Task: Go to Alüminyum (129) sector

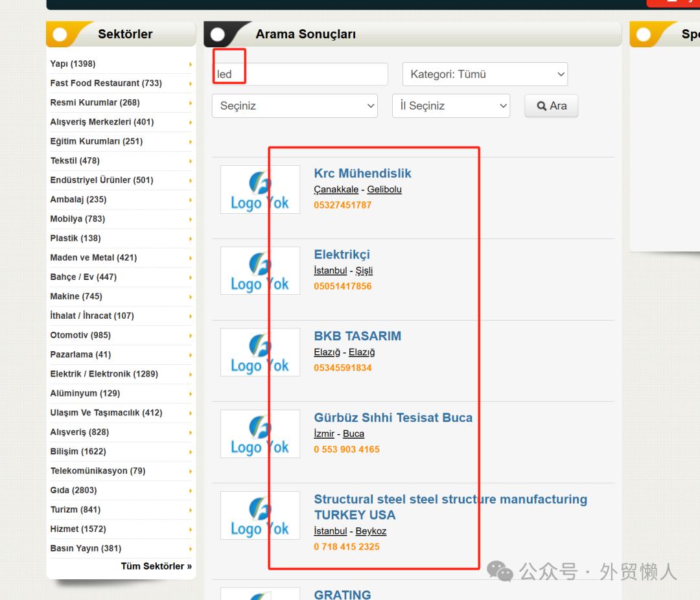Action: 85,393
